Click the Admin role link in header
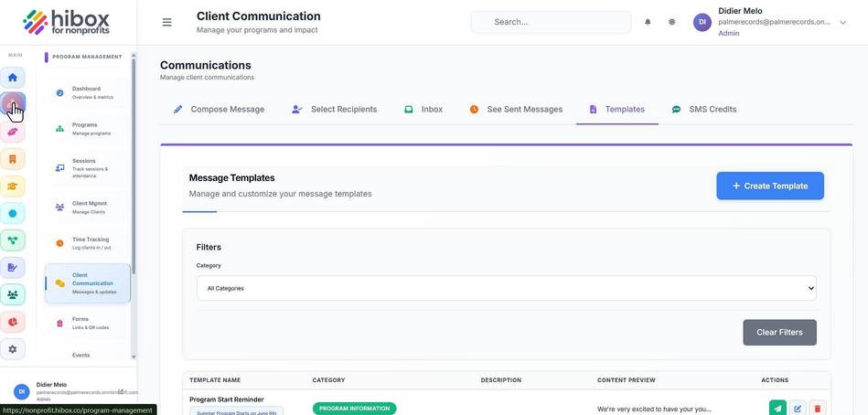868x415 pixels. click(x=728, y=33)
